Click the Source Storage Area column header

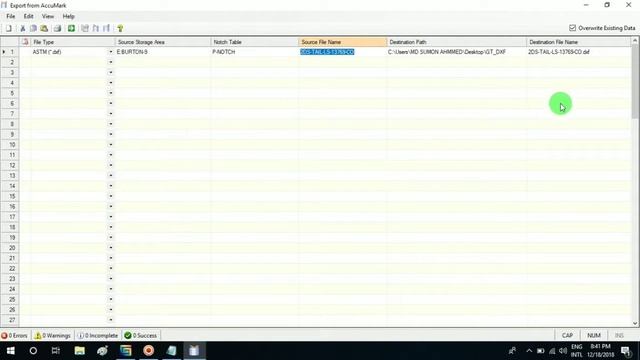point(163,42)
